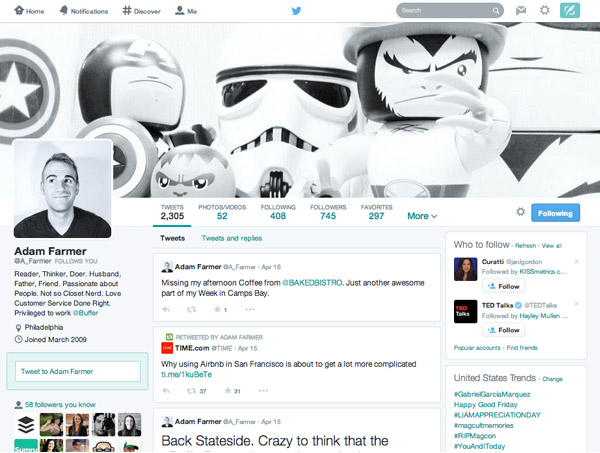Toggle the blue Following button
The image size is (600, 453).
coord(555,213)
